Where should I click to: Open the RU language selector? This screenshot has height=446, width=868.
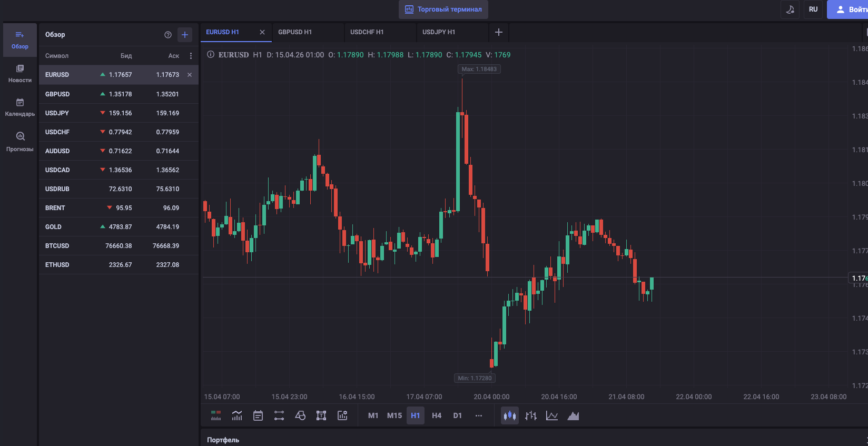(813, 9)
